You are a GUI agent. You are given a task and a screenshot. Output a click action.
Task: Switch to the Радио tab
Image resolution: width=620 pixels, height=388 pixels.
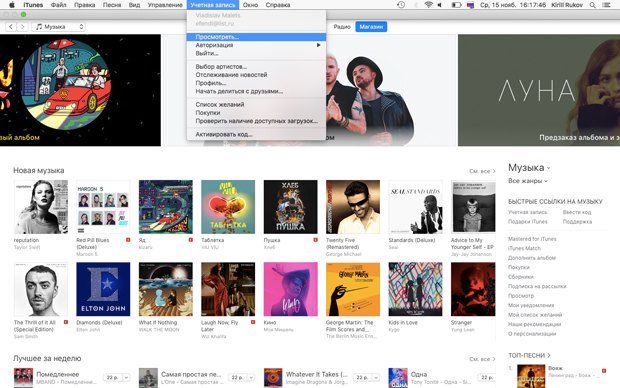pyautogui.click(x=342, y=26)
